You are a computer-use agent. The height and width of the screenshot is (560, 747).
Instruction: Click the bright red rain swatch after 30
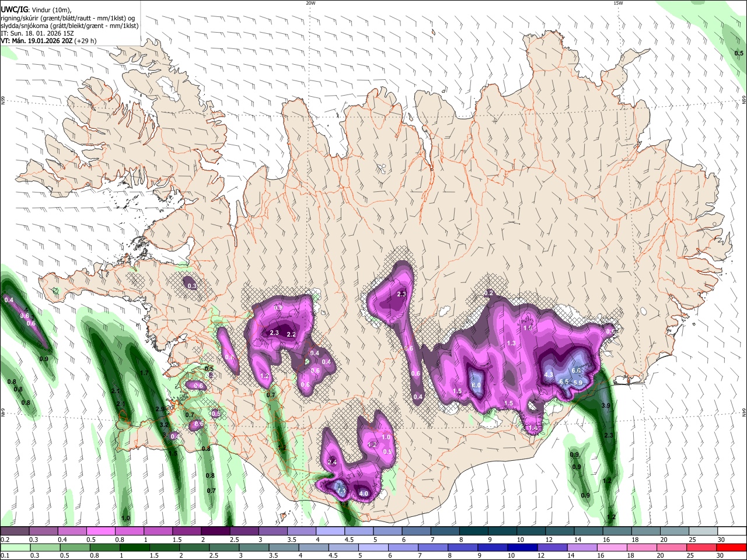point(732,547)
